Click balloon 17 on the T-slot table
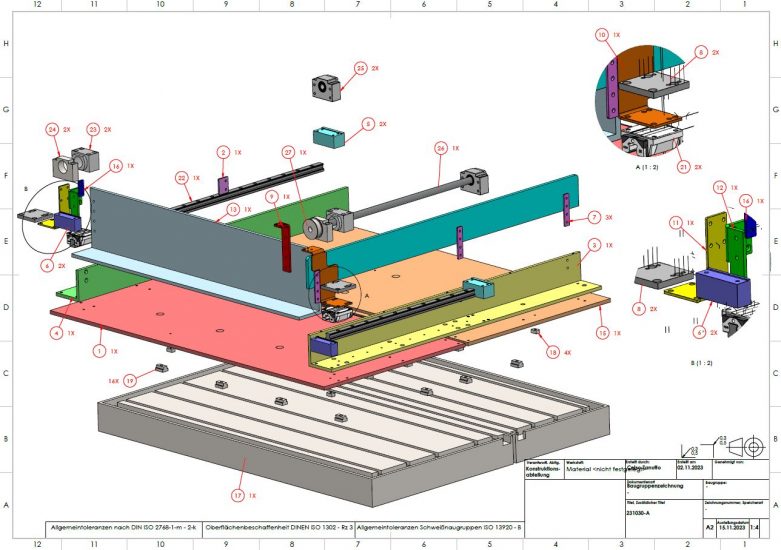The height and width of the screenshot is (550, 781). pos(237,493)
